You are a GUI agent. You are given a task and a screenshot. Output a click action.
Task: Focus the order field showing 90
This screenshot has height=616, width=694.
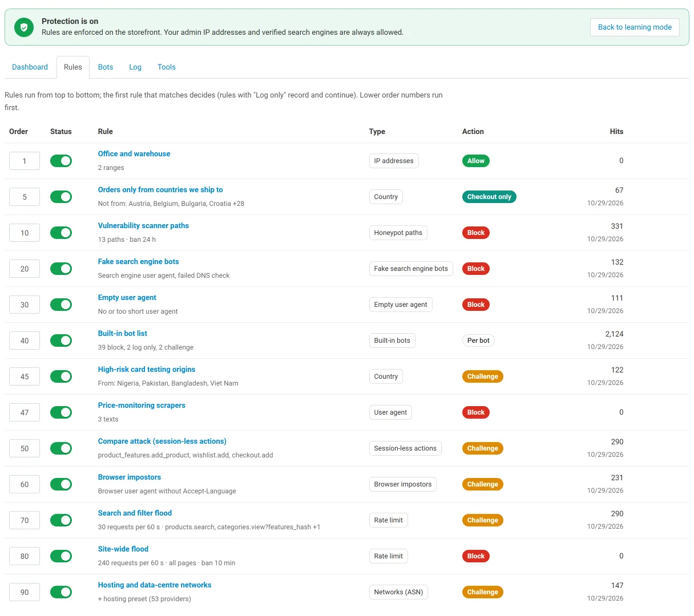(25, 592)
